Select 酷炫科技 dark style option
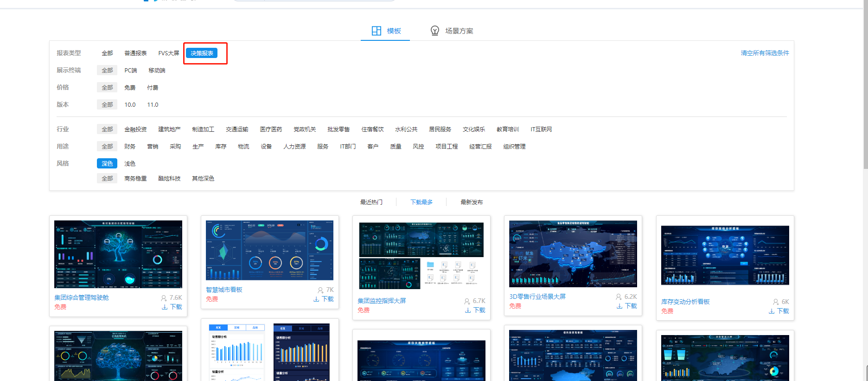 [x=169, y=178]
